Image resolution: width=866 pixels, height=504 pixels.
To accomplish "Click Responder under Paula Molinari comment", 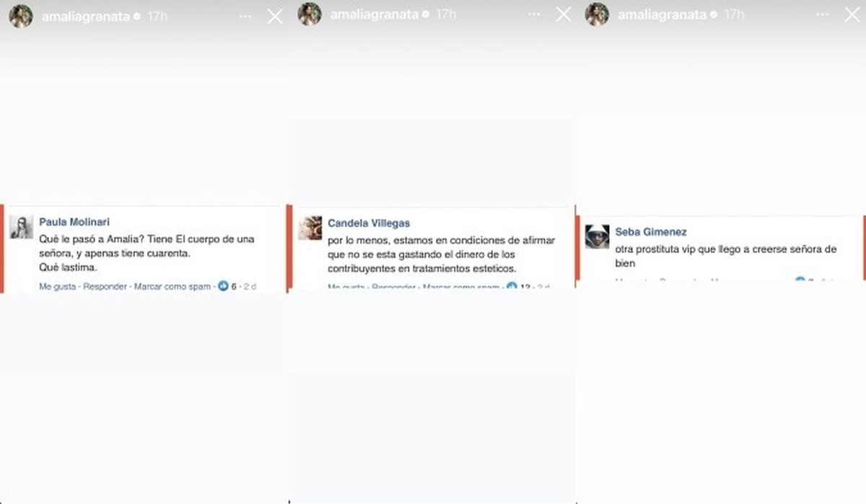I will (x=107, y=286).
